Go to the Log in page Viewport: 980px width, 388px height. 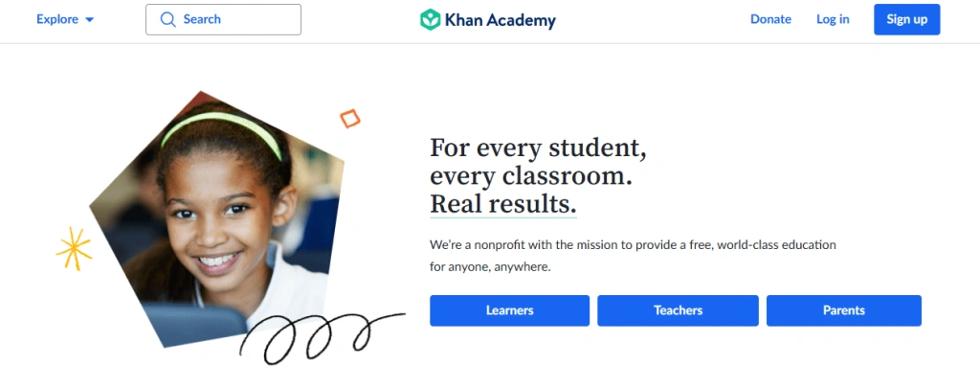point(833,19)
